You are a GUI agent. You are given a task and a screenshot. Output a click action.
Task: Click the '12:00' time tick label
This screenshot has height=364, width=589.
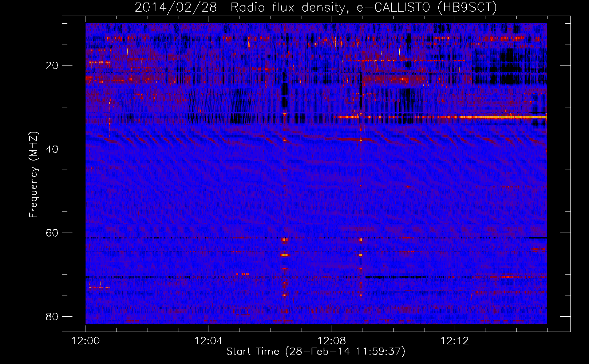(x=86, y=341)
